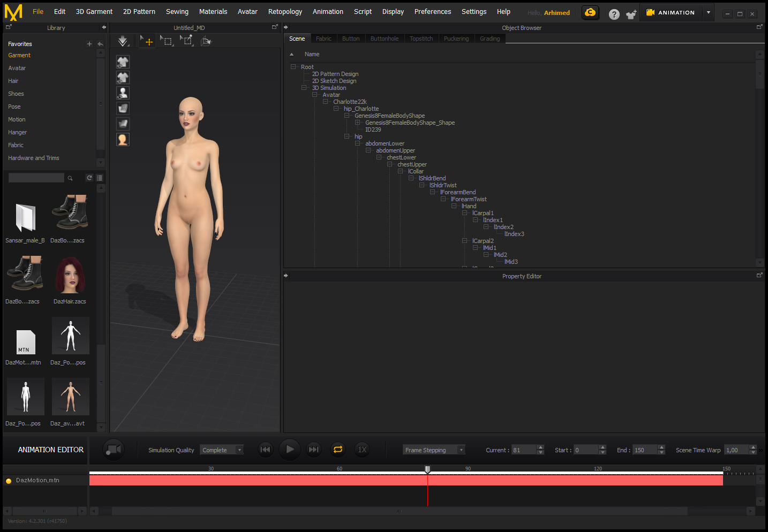Switch to the Fabric tab in Object Browser
768x532 pixels.
323,39
